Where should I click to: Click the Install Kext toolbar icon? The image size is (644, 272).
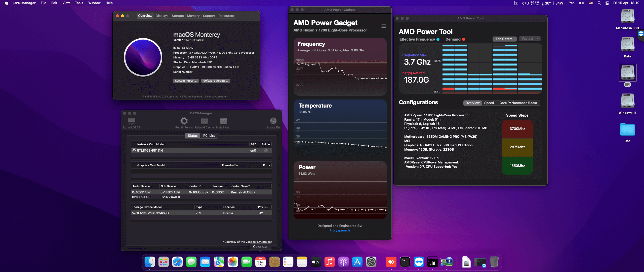tap(223, 121)
